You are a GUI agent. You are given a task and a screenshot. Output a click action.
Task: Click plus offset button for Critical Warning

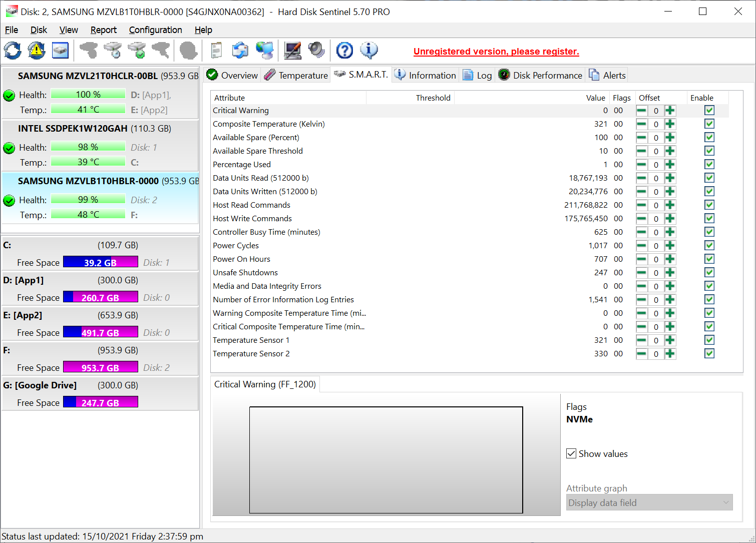click(x=670, y=111)
